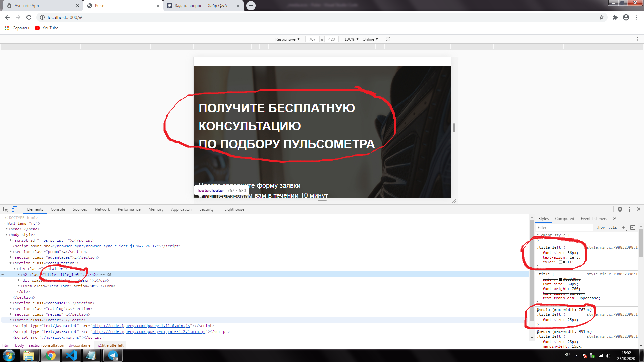The image size is (644, 362).
Task: Collapse the body element node
Action: pyautogui.click(x=6, y=235)
